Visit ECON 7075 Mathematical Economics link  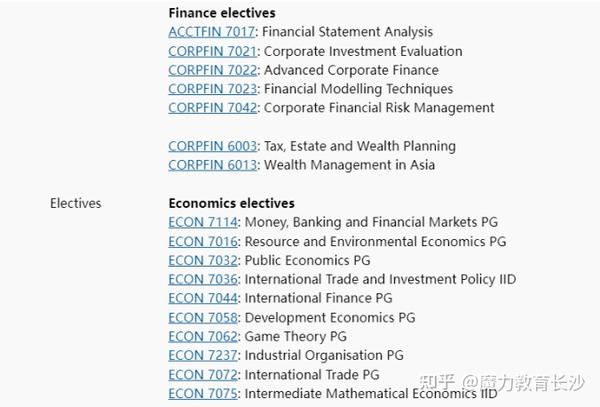pos(203,393)
